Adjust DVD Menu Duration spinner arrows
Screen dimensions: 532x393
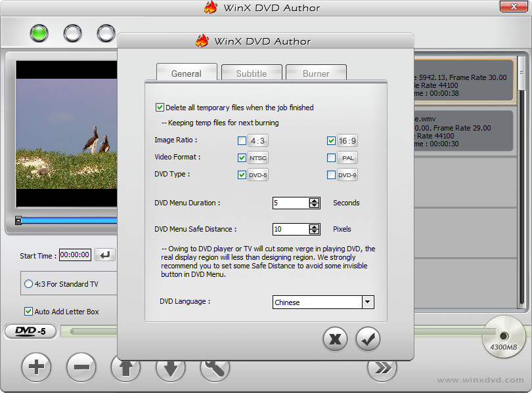click(x=314, y=203)
